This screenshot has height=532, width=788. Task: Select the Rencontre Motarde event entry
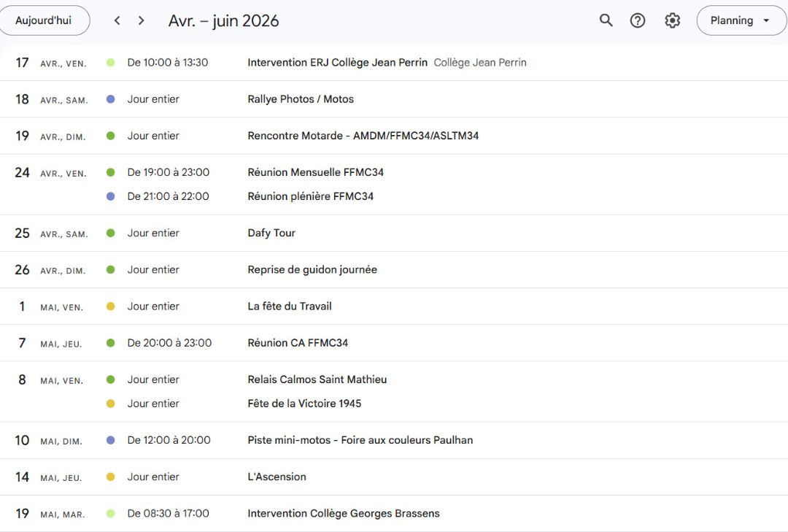[x=363, y=136]
